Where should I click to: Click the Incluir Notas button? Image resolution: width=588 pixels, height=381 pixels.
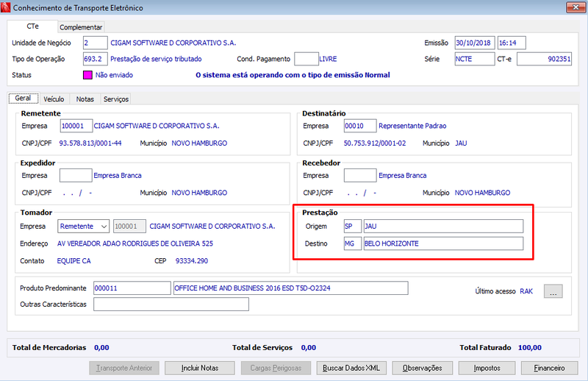200,368
